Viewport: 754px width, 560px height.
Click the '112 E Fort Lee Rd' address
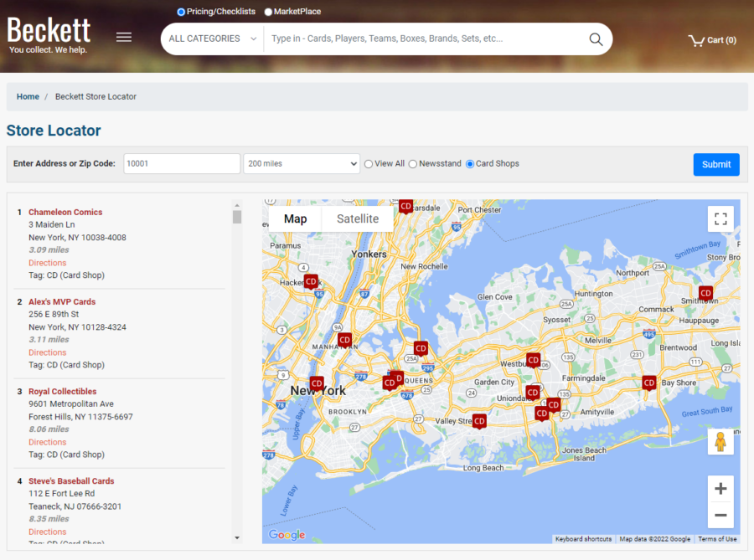[x=61, y=494]
